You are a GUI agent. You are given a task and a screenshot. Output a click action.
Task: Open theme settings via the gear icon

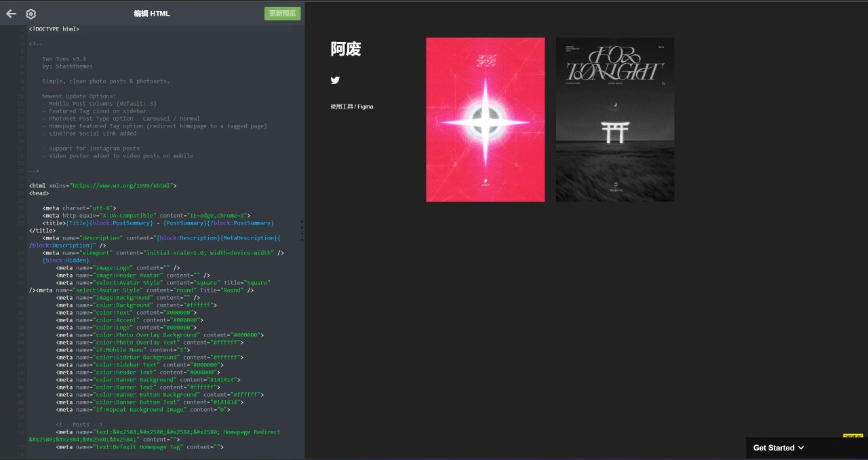[x=31, y=14]
